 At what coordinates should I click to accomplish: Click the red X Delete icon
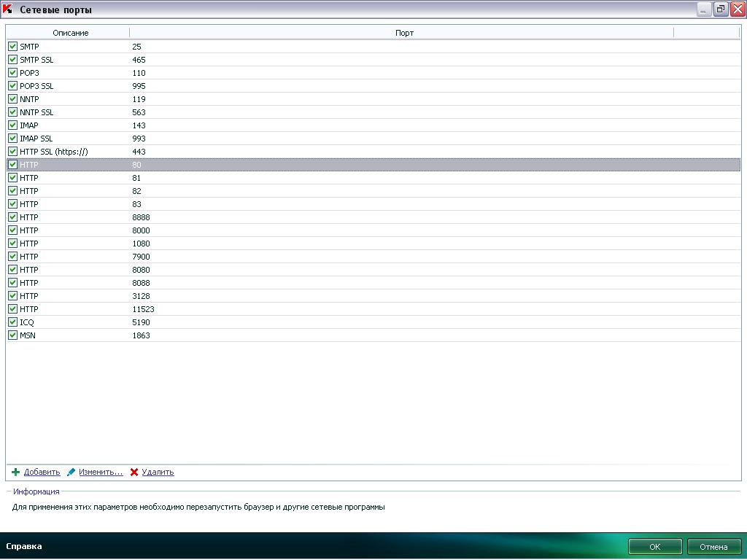coord(134,472)
